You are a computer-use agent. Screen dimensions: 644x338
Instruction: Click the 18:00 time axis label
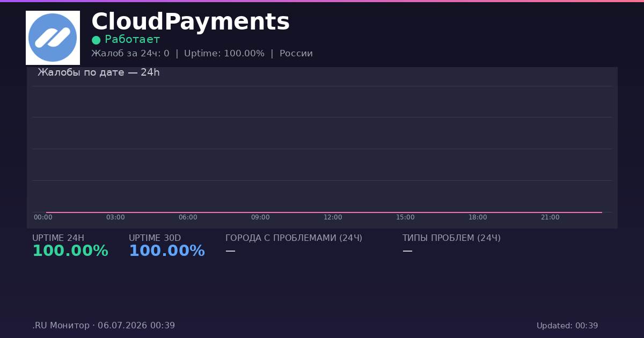click(x=478, y=217)
